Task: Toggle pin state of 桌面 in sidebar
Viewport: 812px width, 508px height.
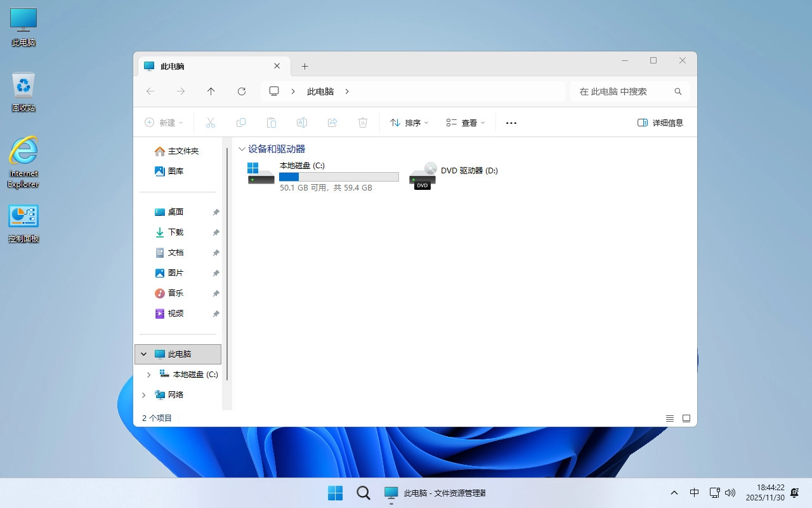Action: (216, 211)
